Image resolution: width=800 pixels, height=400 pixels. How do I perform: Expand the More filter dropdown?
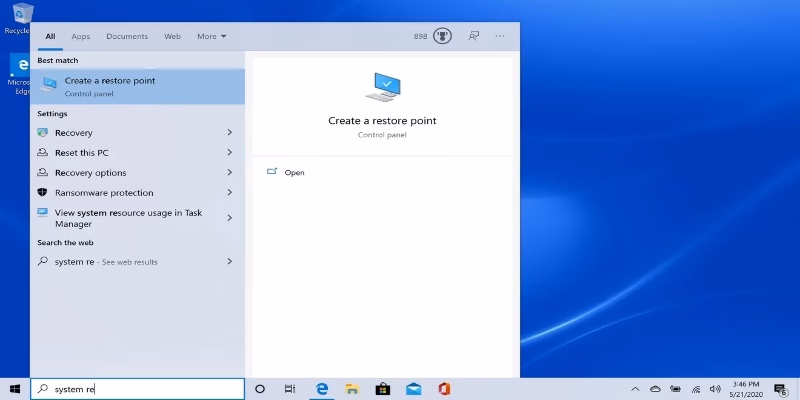(x=211, y=36)
